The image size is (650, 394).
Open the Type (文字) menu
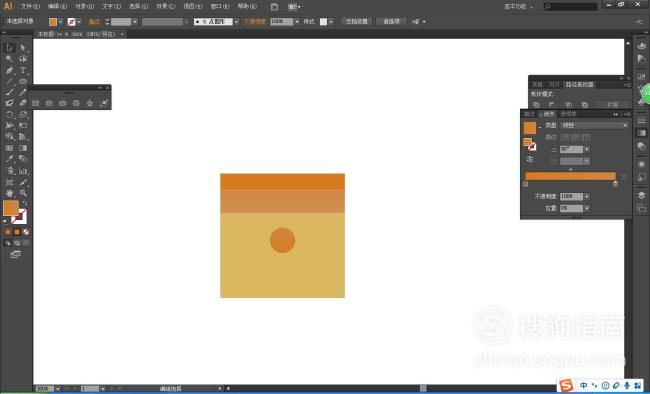pyautogui.click(x=112, y=6)
